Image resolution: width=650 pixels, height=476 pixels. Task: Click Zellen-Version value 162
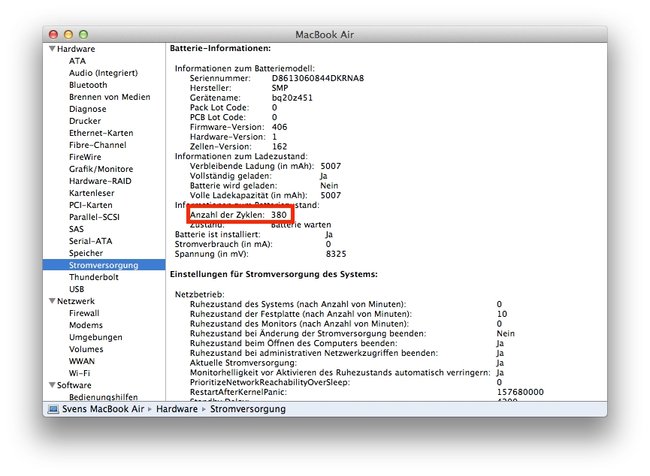point(279,146)
